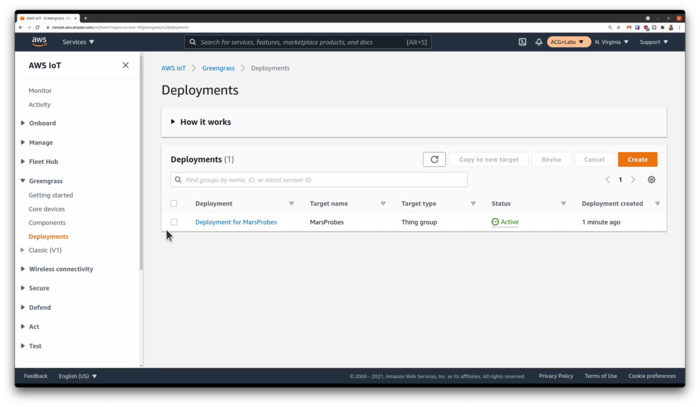Screen dimensions: 700x407
Task: Click the Revise button
Action: [x=551, y=159]
